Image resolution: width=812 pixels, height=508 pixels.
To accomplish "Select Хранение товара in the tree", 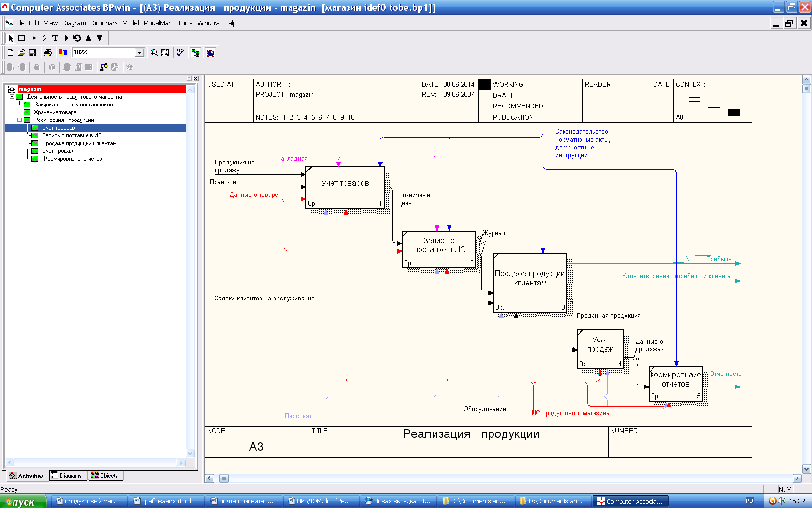I will pyautogui.click(x=55, y=112).
